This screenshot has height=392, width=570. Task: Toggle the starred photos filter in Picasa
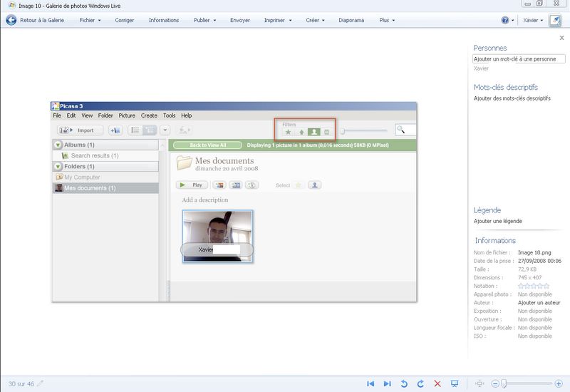coord(289,132)
